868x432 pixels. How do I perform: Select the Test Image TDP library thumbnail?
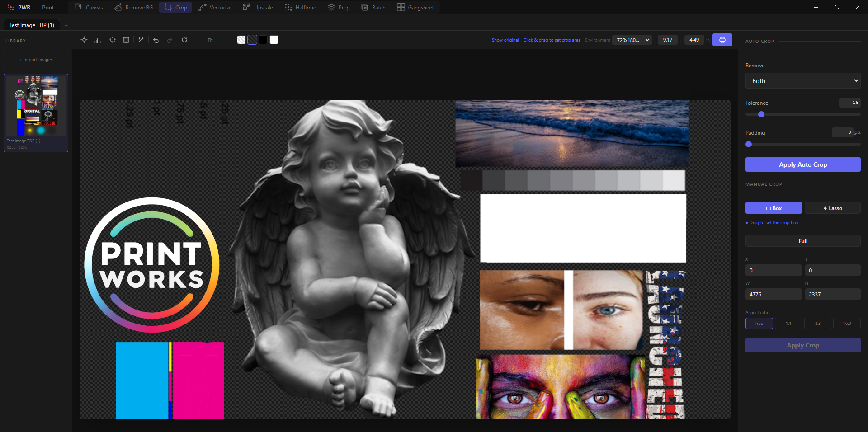[36, 113]
